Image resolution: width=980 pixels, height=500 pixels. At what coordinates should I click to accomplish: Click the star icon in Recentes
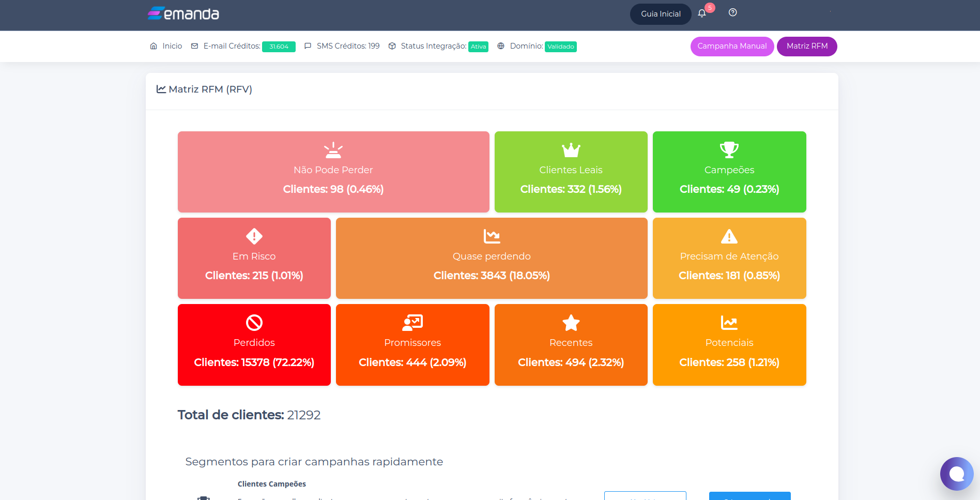[571, 323]
